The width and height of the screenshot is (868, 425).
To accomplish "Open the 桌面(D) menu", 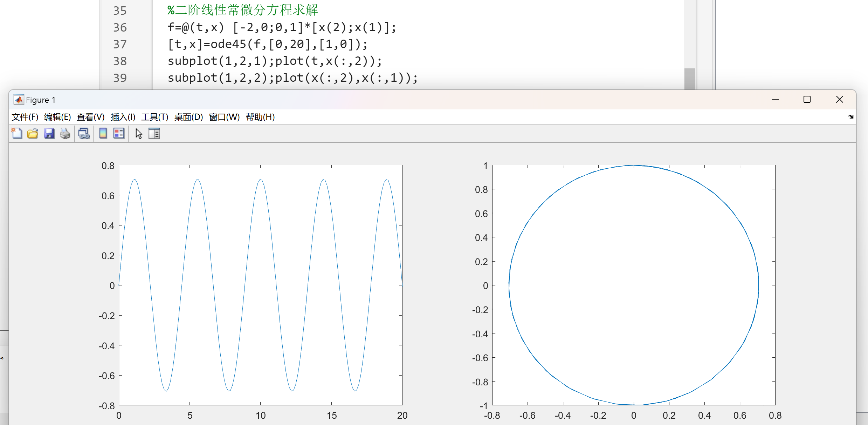I will click(x=188, y=117).
